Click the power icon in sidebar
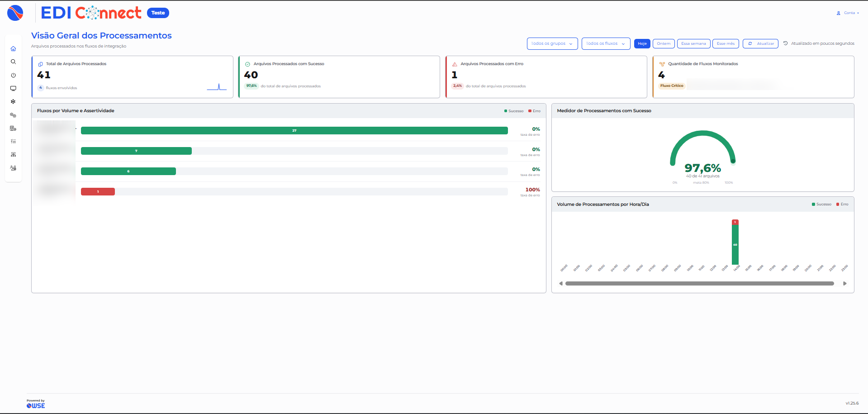 [13, 75]
